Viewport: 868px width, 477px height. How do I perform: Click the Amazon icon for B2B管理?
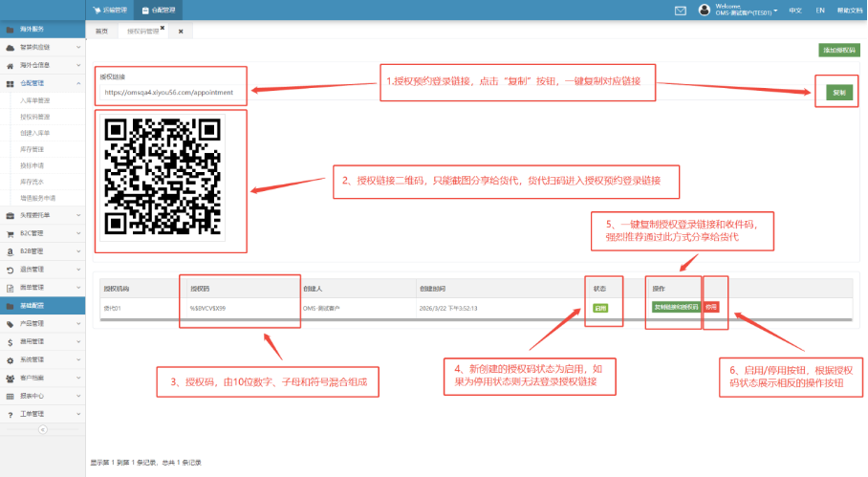pyautogui.click(x=10, y=251)
